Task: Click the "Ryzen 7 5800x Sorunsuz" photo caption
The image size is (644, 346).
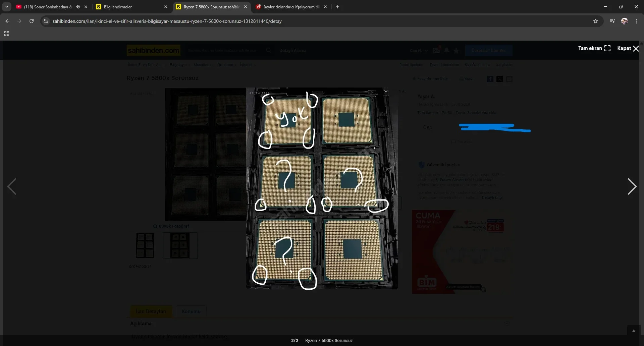Action: tap(329, 341)
